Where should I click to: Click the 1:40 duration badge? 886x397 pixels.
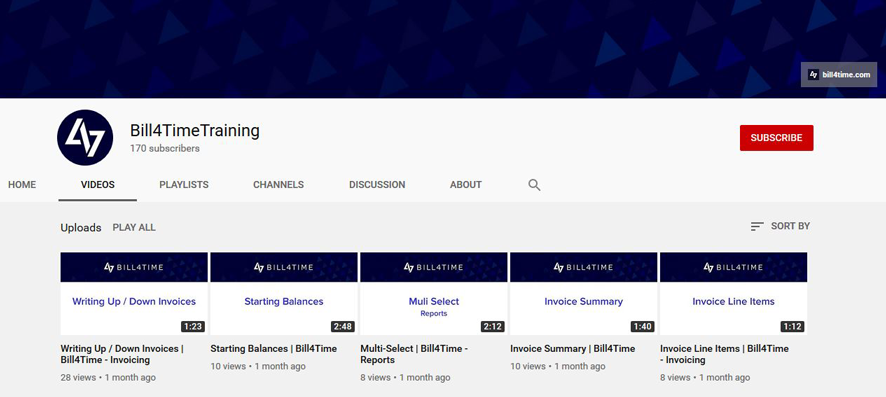click(x=642, y=326)
